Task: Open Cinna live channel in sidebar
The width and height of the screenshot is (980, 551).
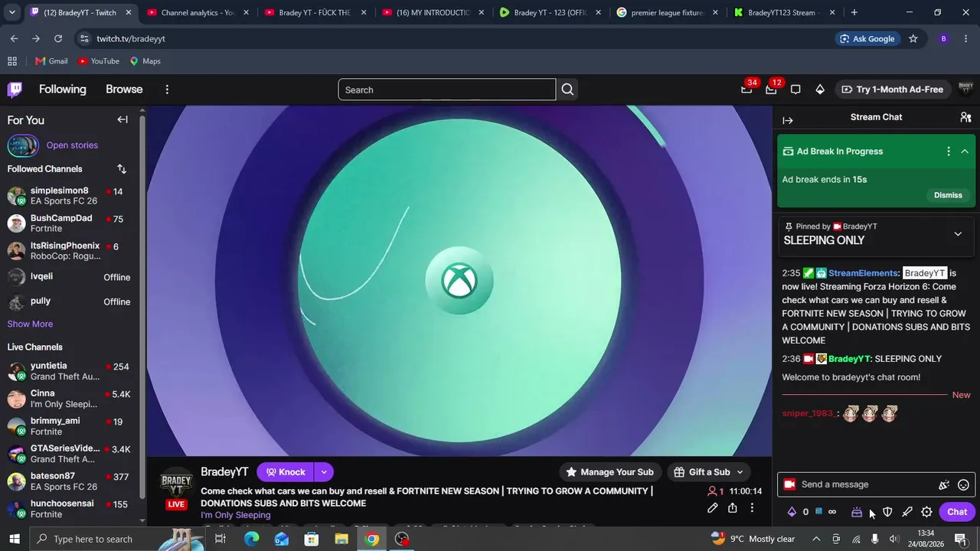Action: pos(69,399)
